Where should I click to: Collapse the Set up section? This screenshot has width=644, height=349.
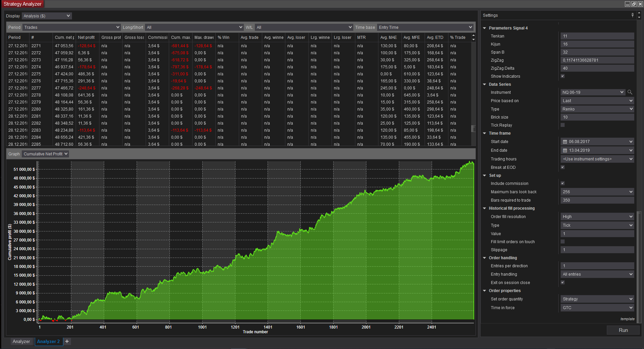(484, 176)
